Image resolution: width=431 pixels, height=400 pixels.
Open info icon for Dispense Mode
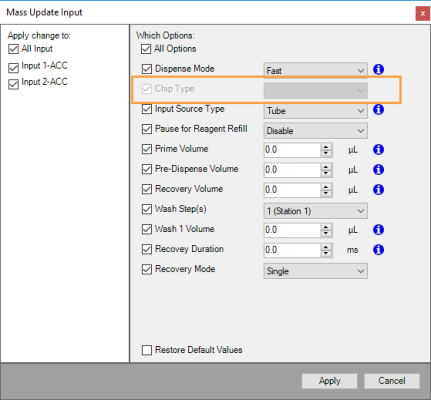(x=378, y=70)
